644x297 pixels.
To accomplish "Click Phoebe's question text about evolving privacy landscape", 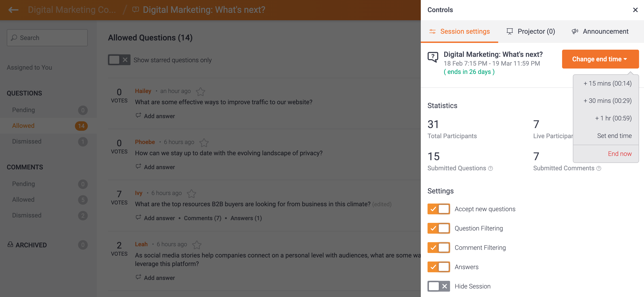I will [x=229, y=153].
